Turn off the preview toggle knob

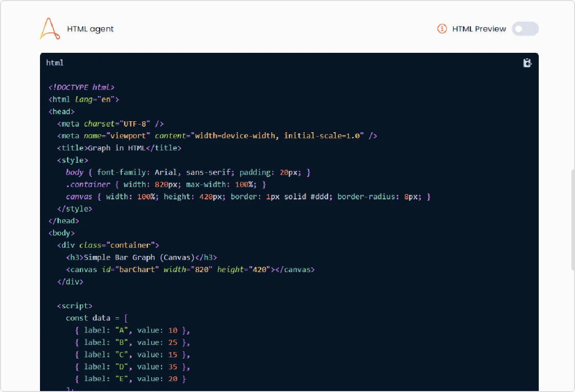(519, 29)
